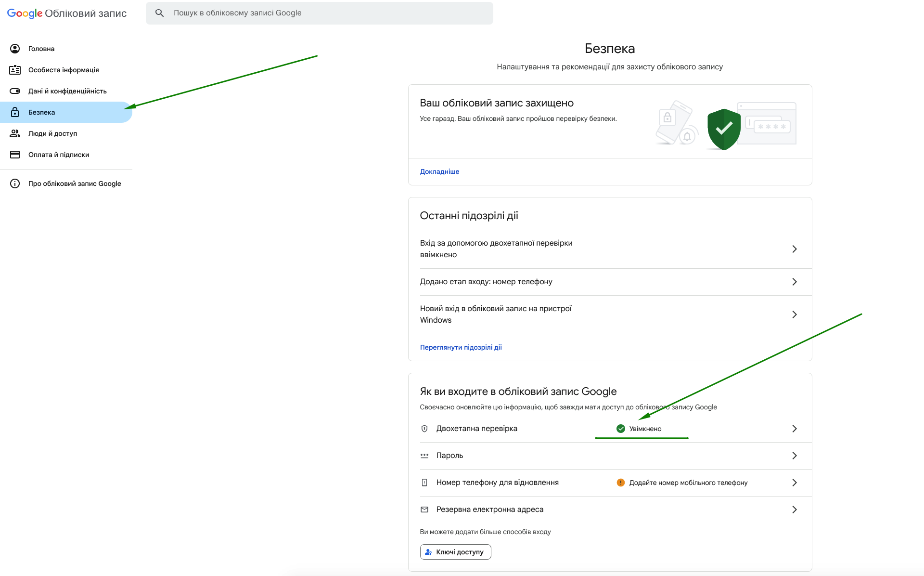Click the green check icon next to Увімкнено
Viewport: 924px width, 576px height.
[x=621, y=429]
